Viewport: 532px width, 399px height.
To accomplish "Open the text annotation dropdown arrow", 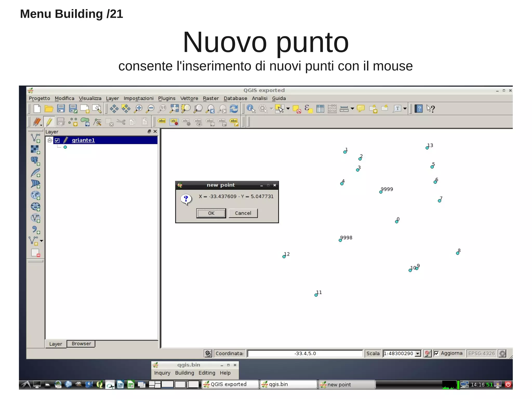I will 405,109.
